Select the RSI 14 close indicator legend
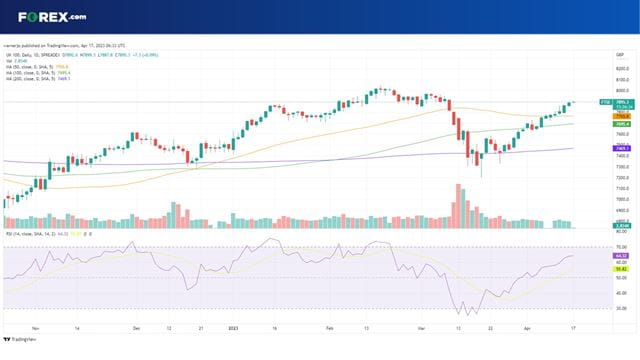The height and width of the screenshot is (360, 640). tap(48, 234)
